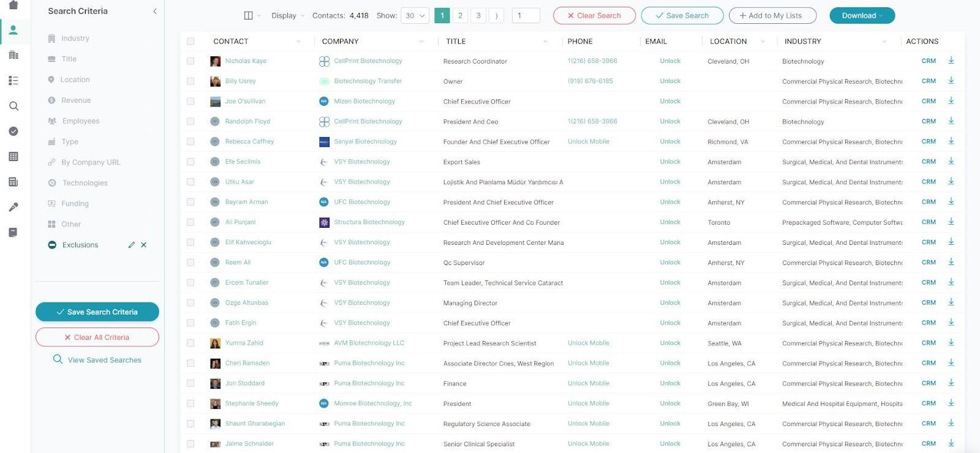980x453 pixels.
Task: Click Structura Biotechnology company logo icon
Action: click(x=324, y=222)
